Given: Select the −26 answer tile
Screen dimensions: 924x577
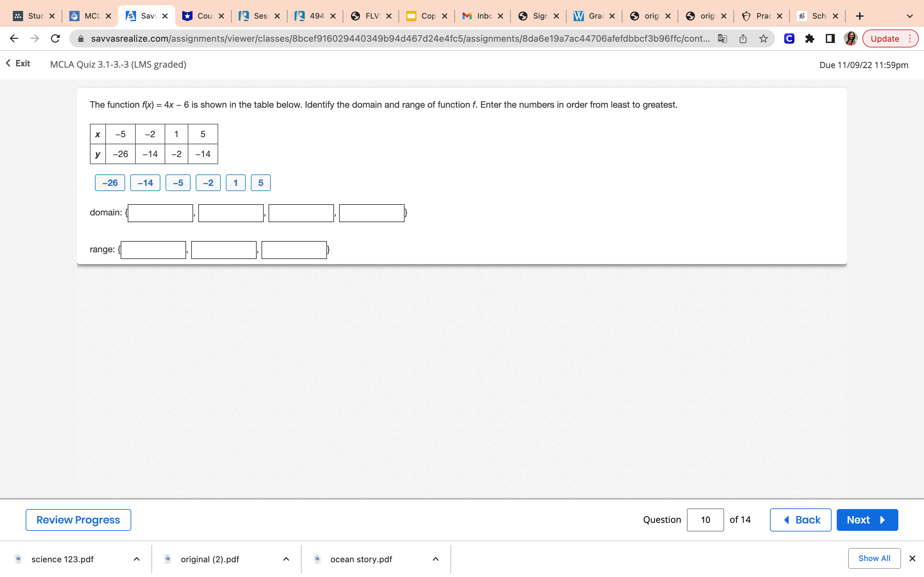Looking at the screenshot, I should (x=110, y=183).
